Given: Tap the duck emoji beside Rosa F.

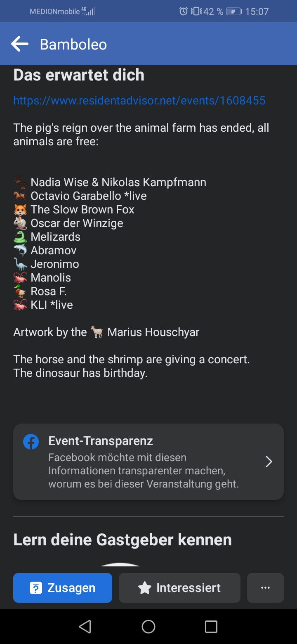Looking at the screenshot, I should coord(20,291).
